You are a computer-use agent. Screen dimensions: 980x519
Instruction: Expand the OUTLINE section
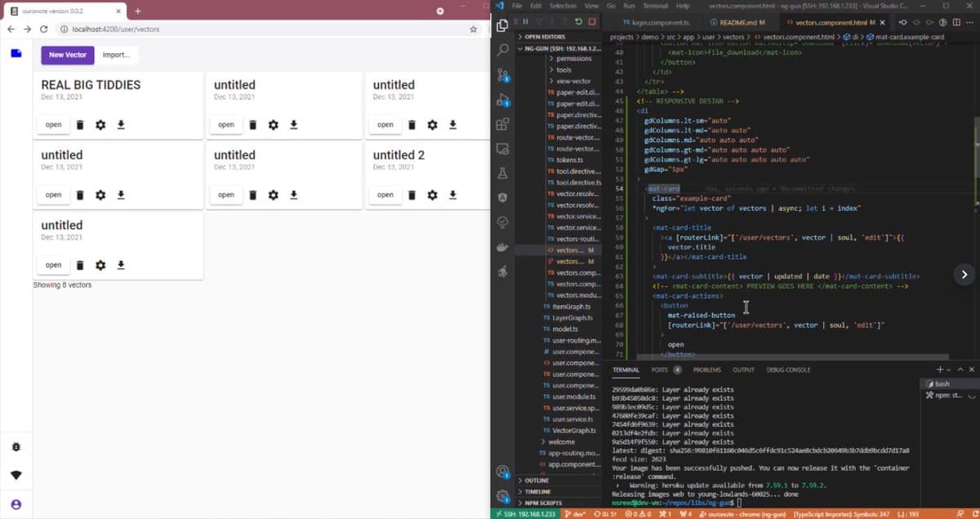[x=537, y=481]
